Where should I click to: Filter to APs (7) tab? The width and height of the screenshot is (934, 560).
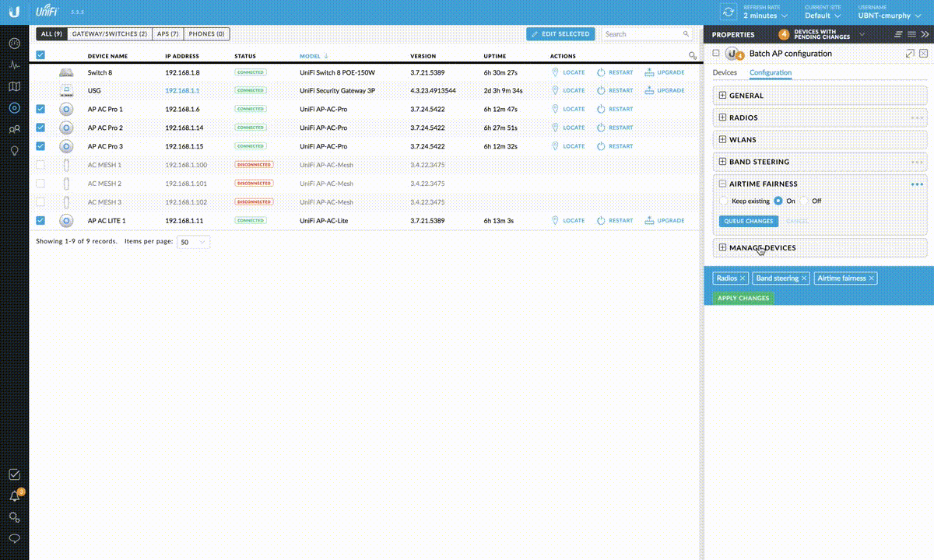click(x=168, y=34)
